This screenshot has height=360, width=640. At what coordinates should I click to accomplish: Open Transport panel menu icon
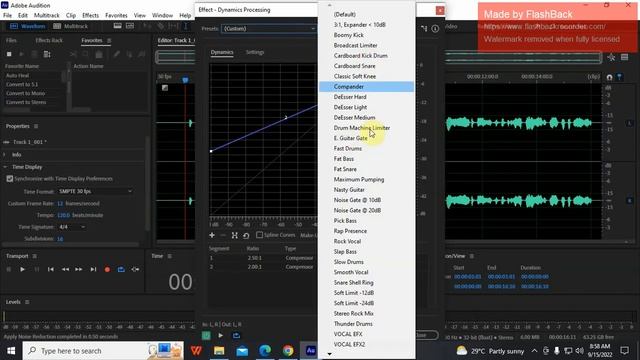35,256
